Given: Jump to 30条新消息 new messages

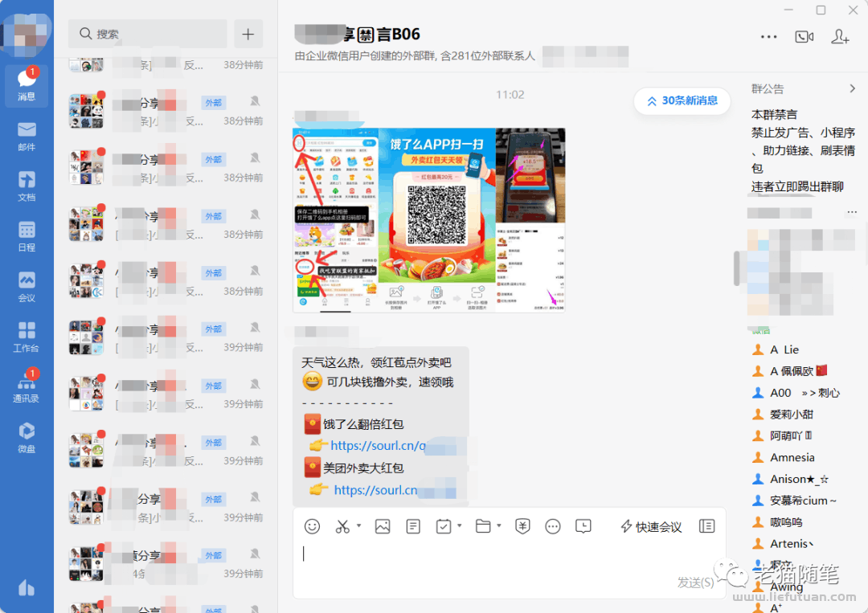Looking at the screenshot, I should pos(682,100).
